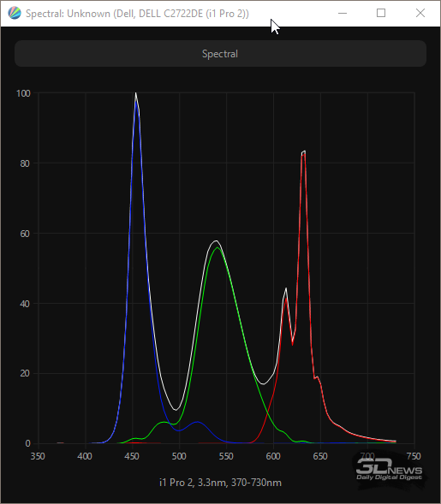
Task: Click the caption 'i1 Pro 2, 3.3nm, 370-730nm'
Action: tap(220, 483)
